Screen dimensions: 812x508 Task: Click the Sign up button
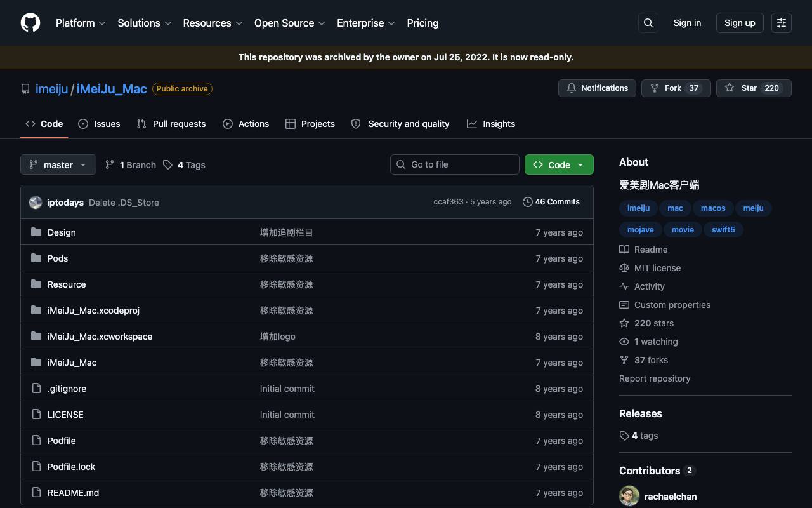coord(740,23)
